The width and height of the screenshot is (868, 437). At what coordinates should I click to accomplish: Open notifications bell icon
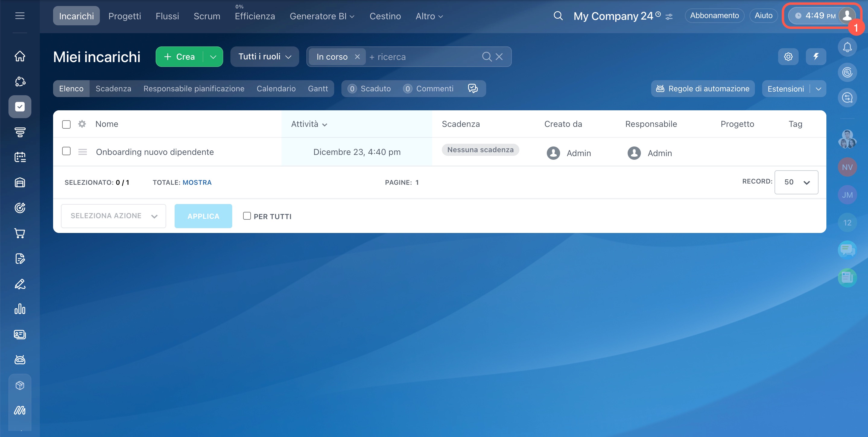[x=847, y=47]
